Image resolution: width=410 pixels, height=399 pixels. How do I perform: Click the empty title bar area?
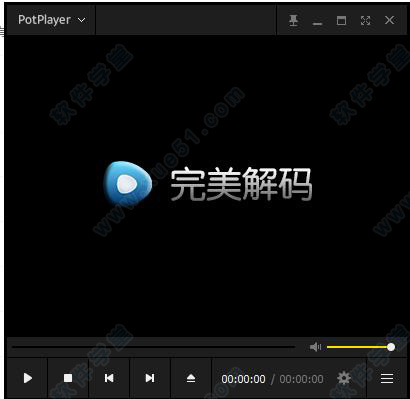click(x=186, y=20)
